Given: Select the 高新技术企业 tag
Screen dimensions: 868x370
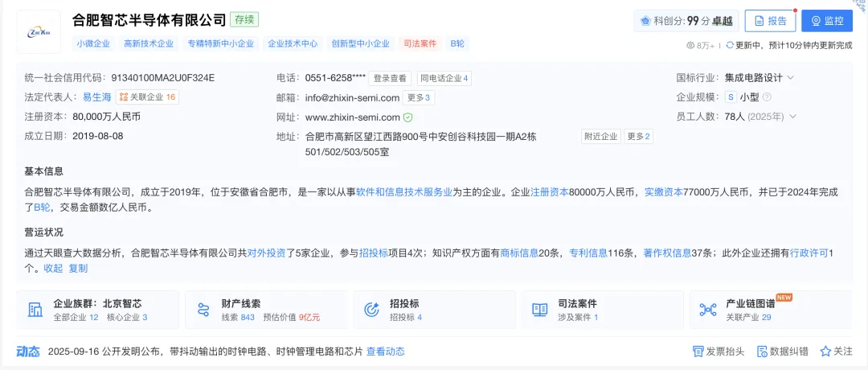Looking at the screenshot, I should 149,43.
